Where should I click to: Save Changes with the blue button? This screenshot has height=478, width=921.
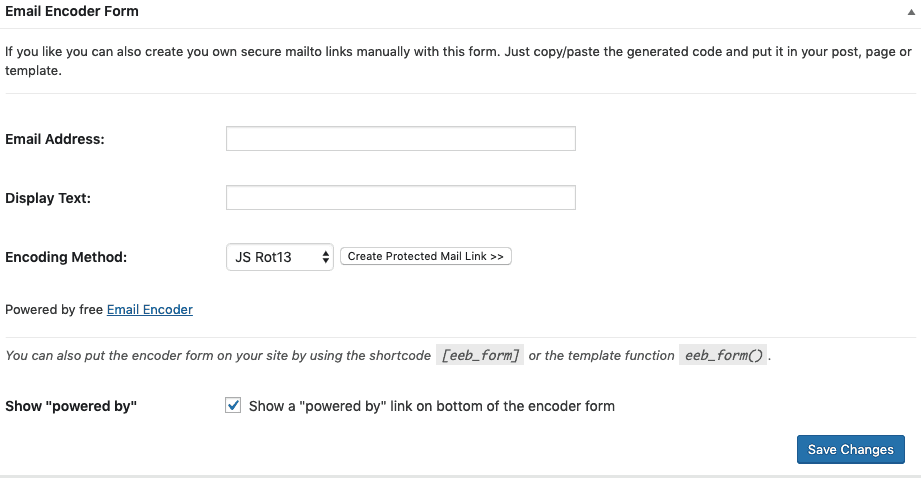851,449
